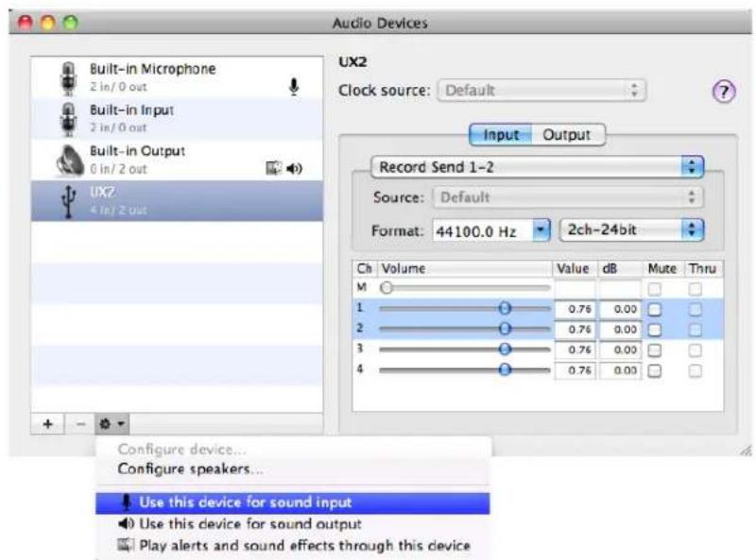
Task: Click the Built-in Microphone device icon
Action: point(68,78)
